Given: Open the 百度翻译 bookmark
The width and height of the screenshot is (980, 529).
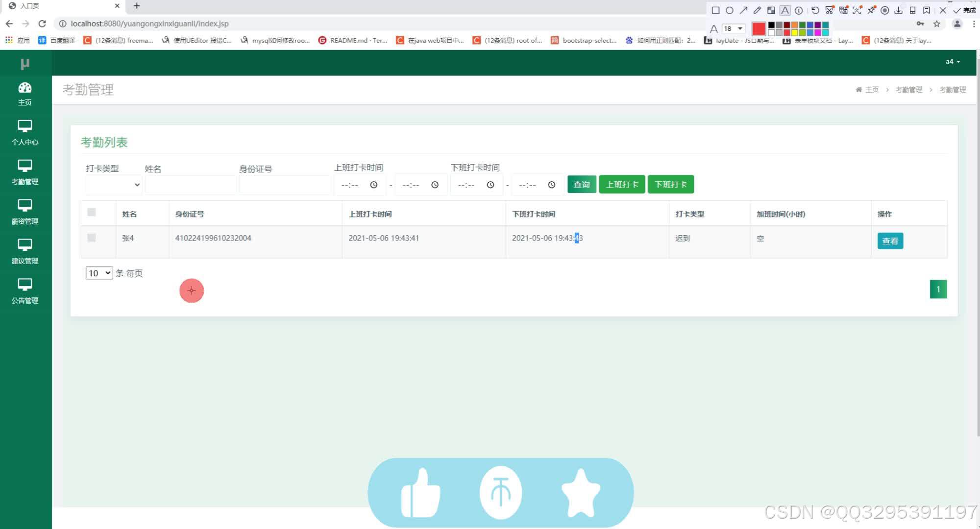Looking at the screenshot, I should [57, 40].
